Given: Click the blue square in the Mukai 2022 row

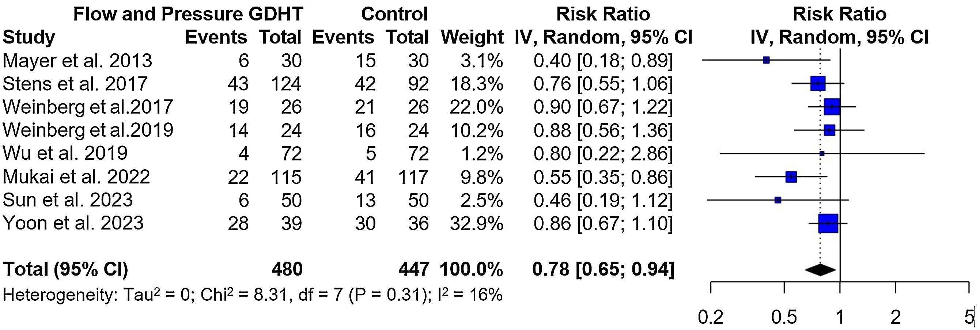Looking at the screenshot, I should [x=791, y=177].
